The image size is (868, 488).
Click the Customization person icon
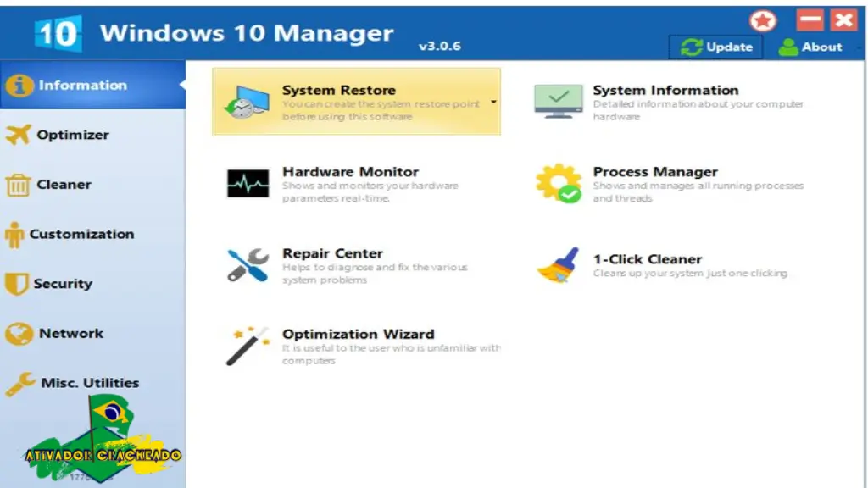(14, 235)
